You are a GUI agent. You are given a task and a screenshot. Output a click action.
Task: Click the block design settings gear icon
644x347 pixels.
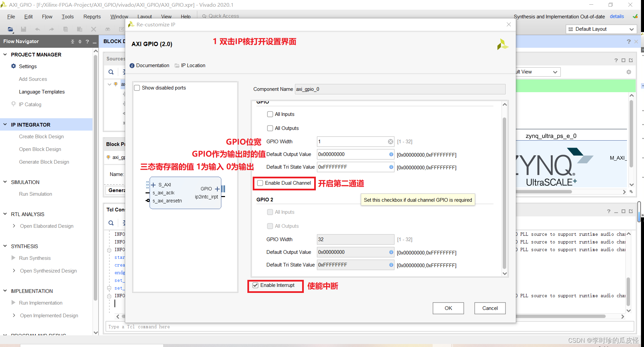[x=629, y=72]
